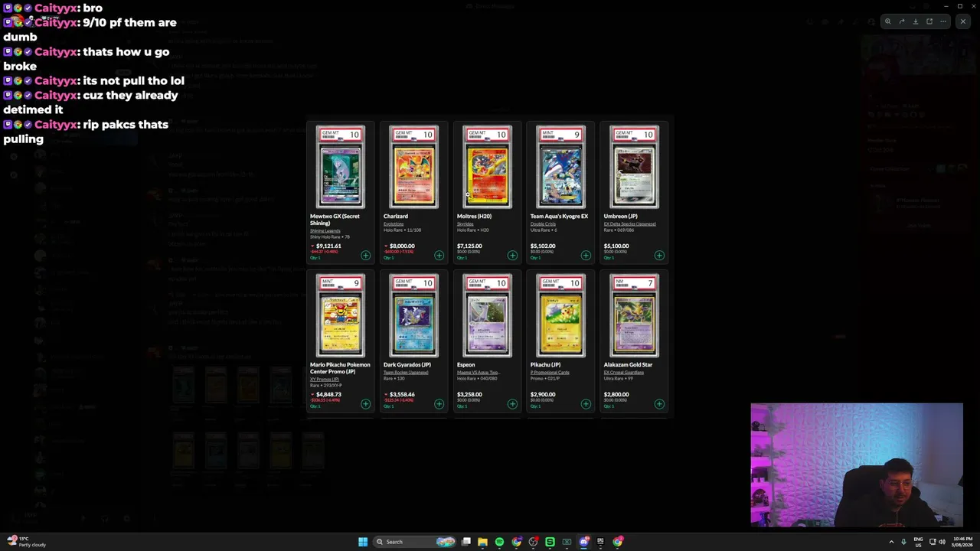Add Mewtwo GX with its plus button
This screenshot has height=551, width=980.
point(365,256)
